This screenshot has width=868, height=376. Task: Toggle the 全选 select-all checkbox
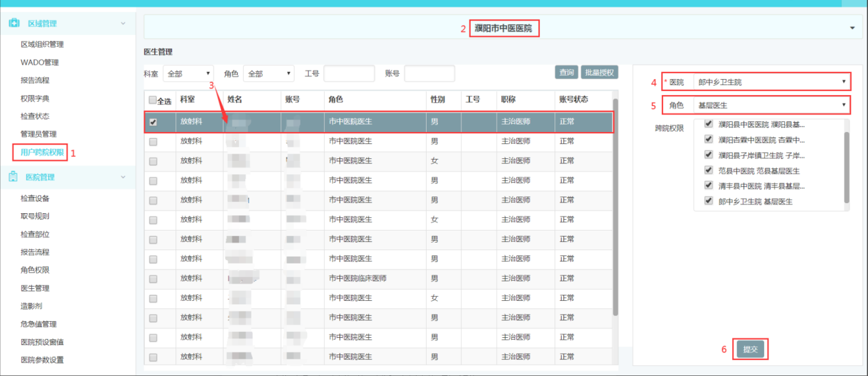click(x=153, y=100)
